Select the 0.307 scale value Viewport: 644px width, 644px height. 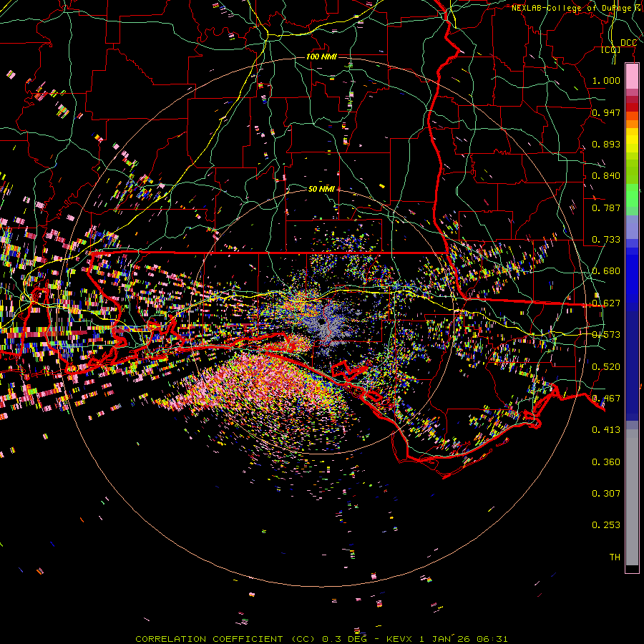tap(606, 494)
